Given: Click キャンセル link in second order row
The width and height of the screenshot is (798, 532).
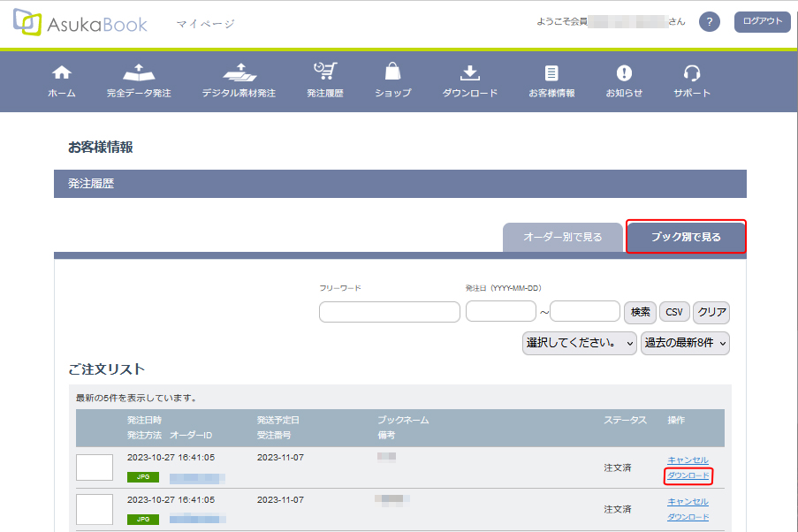Looking at the screenshot, I should pyautogui.click(x=688, y=502).
